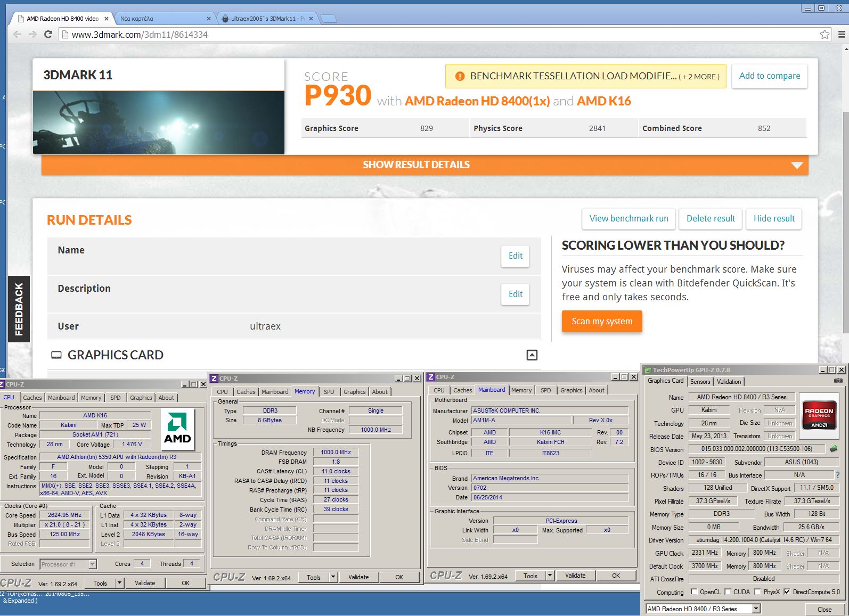Click Validate in CPU-Z CPU window

point(145,583)
